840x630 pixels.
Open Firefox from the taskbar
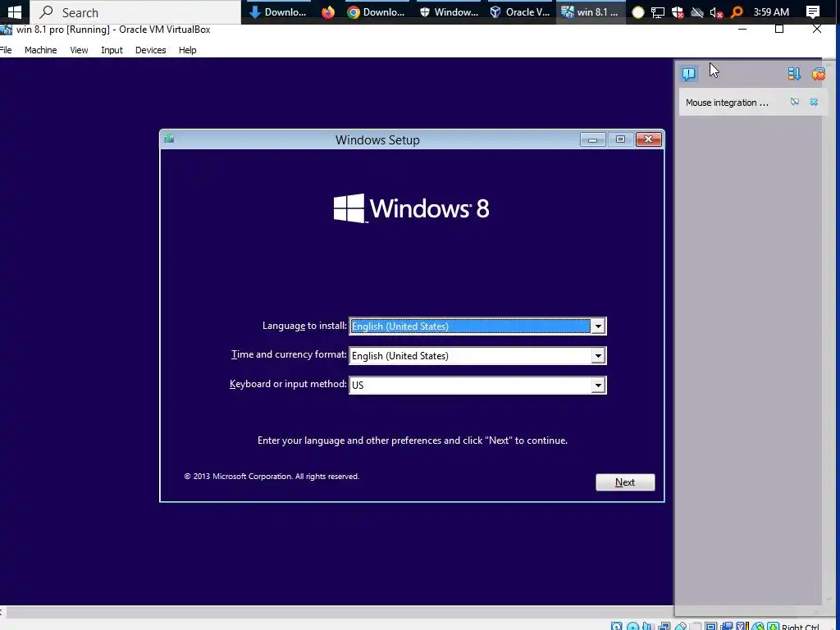328,11
